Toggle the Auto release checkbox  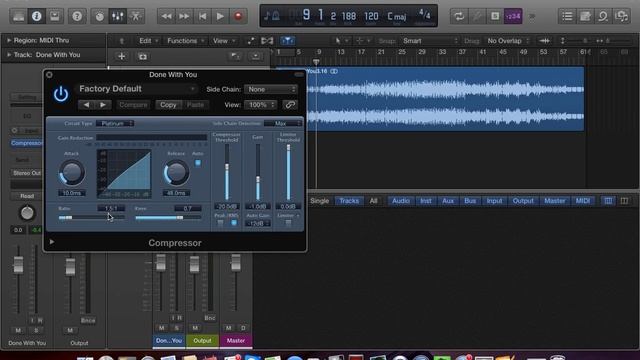point(198,163)
